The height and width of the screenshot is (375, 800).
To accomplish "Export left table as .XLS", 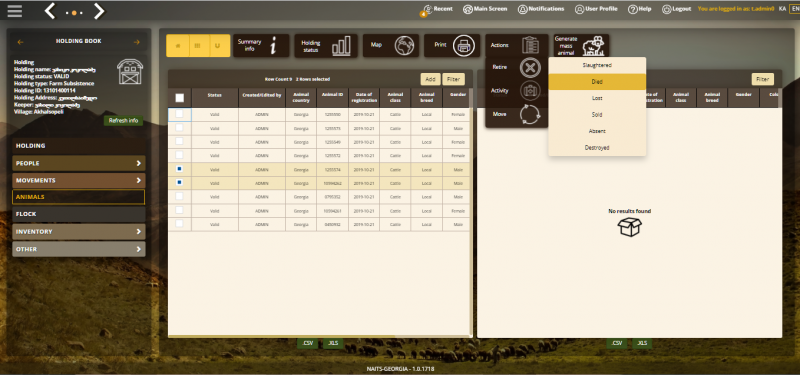I will point(333,343).
